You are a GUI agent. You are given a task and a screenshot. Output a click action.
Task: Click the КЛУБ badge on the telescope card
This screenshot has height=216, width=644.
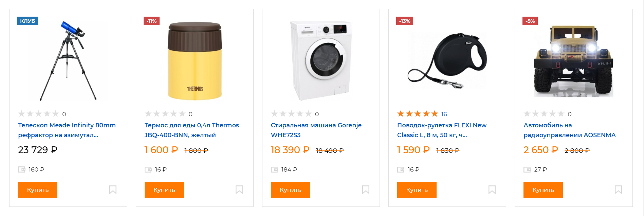click(x=27, y=21)
